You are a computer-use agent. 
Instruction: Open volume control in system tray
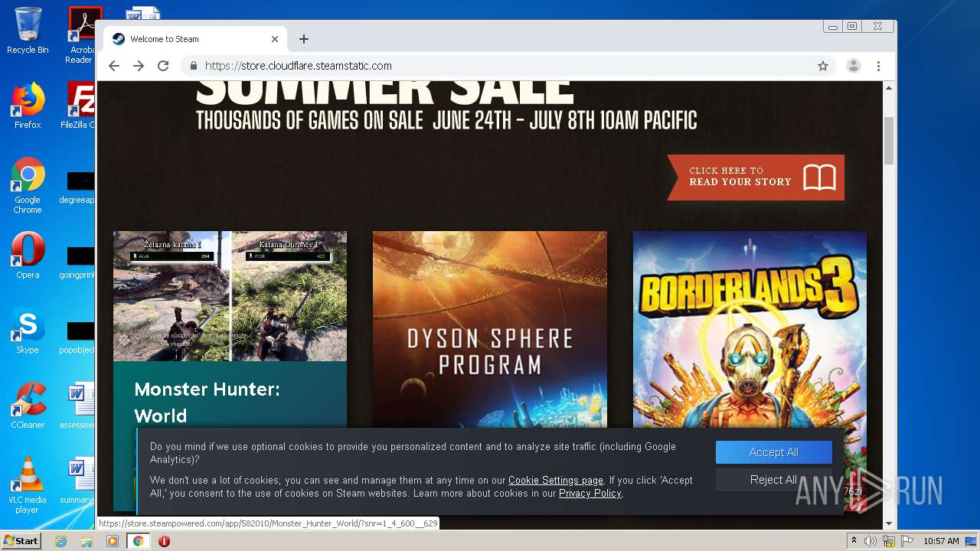[x=871, y=541]
